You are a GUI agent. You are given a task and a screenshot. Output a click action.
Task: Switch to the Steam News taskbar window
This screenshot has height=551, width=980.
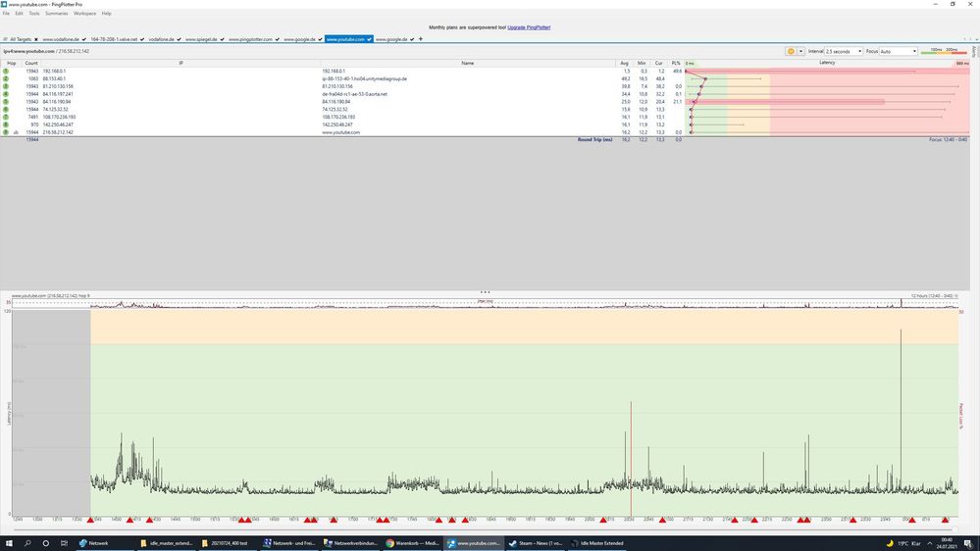pos(536,543)
